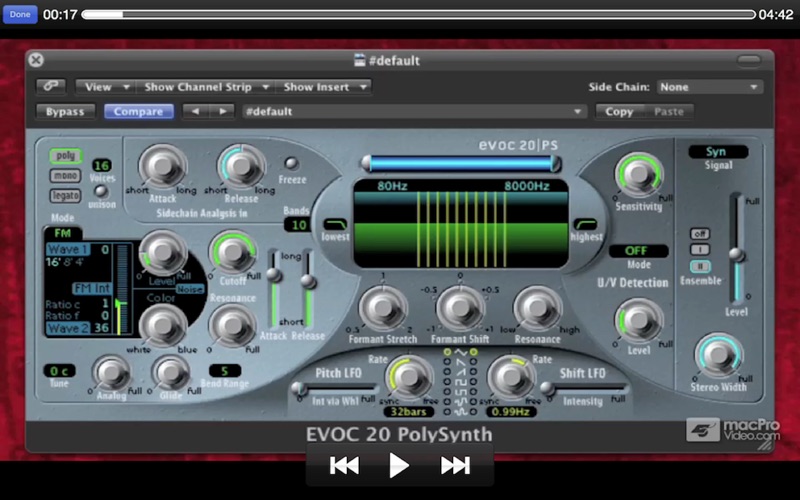Click the video progress scrubber bar

click(418, 14)
